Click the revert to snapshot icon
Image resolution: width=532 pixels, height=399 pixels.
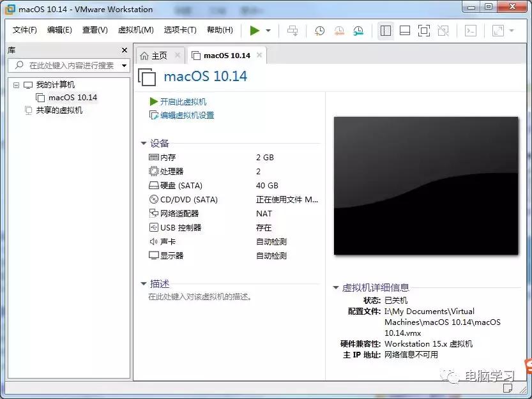(339, 31)
